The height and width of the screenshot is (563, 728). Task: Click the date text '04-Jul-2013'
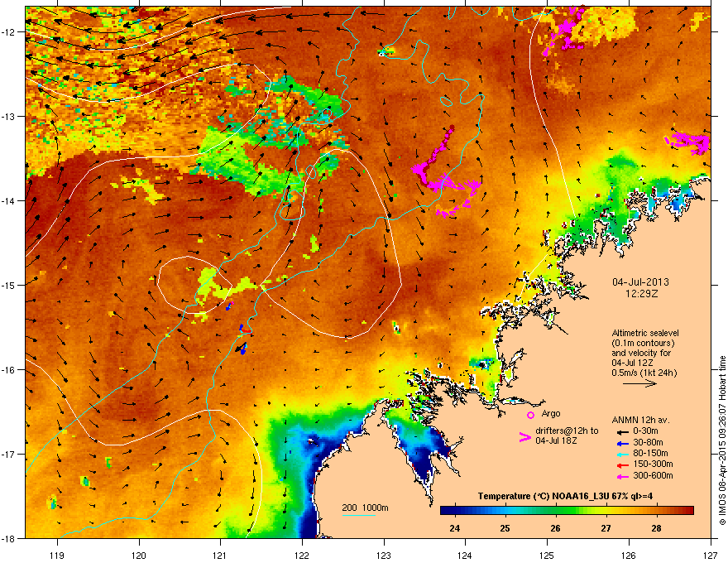640,282
